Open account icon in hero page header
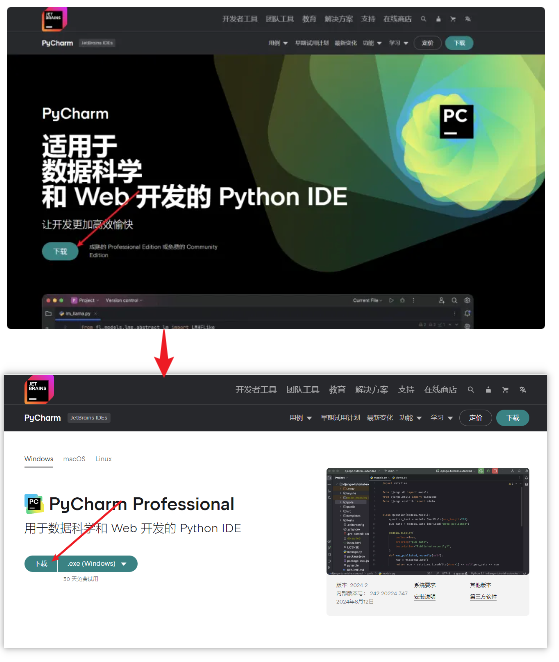This screenshot has height=662, width=559. pyautogui.click(x=438, y=19)
